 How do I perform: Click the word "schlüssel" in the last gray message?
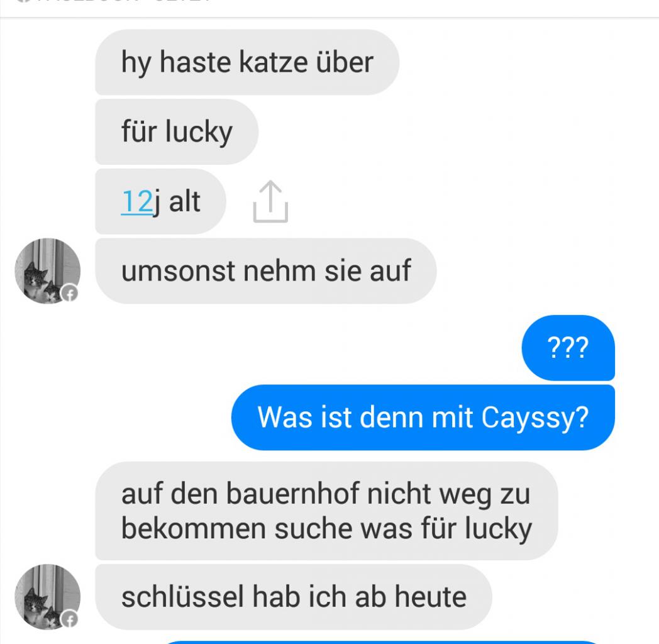pos(182,597)
